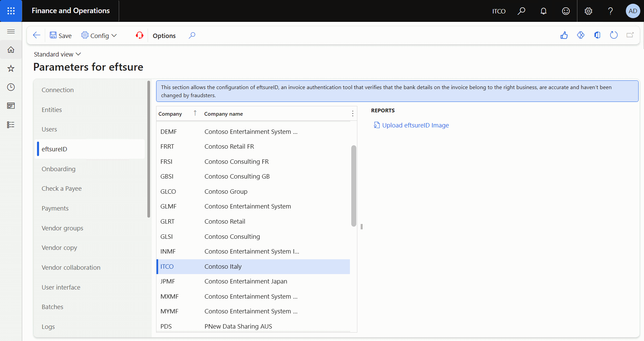This screenshot has width=644, height=341.
Task: Expand the navigation pane hamburger
Action: [x=11, y=32]
